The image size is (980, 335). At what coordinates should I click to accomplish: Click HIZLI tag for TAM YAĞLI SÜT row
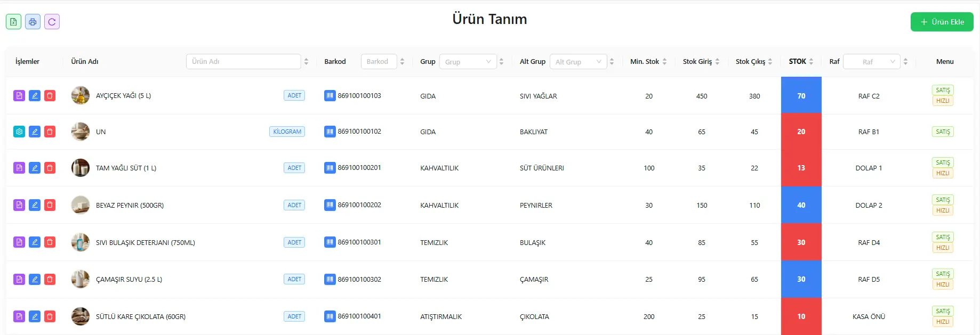pos(943,173)
